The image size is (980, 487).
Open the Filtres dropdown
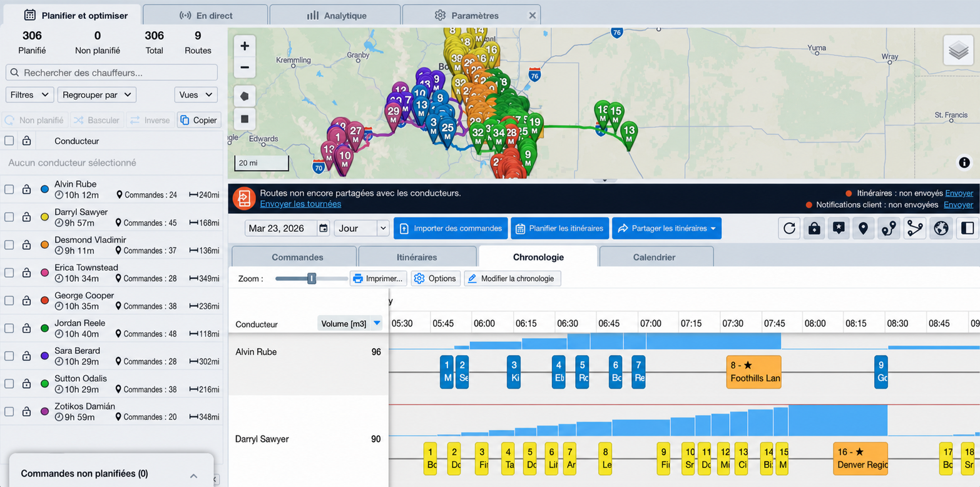click(x=29, y=95)
